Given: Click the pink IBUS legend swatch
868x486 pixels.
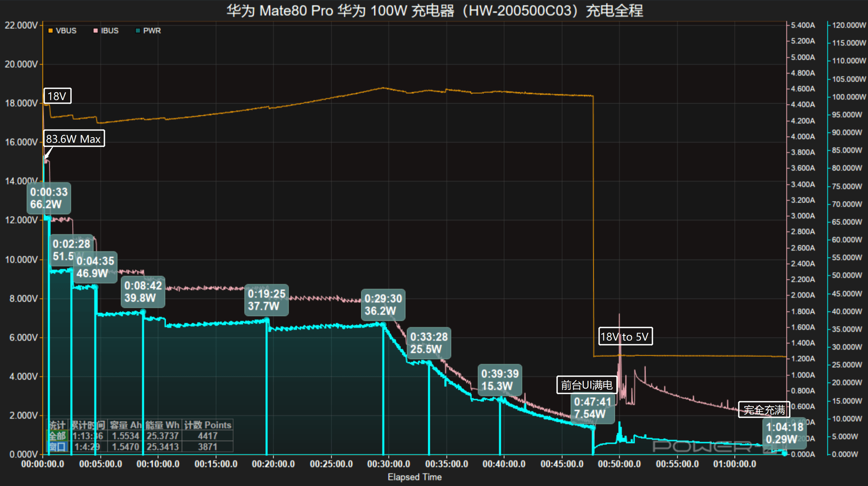Looking at the screenshot, I should 95,30.
